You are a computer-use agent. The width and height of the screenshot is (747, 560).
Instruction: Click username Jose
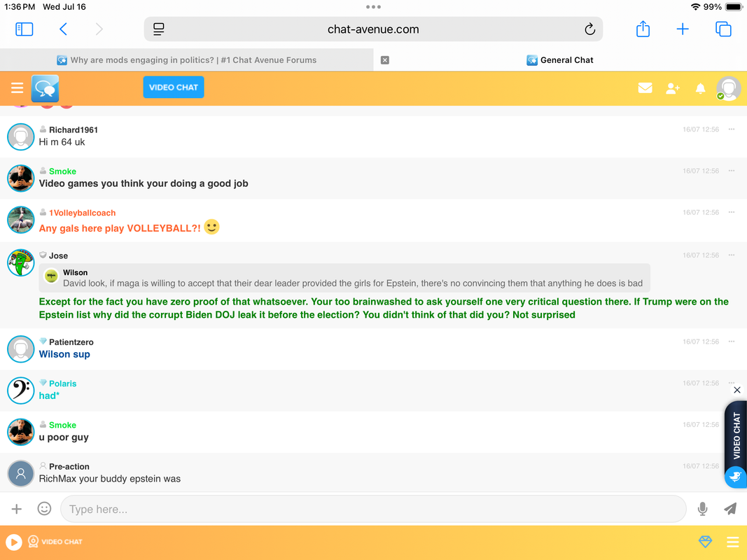pyautogui.click(x=58, y=255)
